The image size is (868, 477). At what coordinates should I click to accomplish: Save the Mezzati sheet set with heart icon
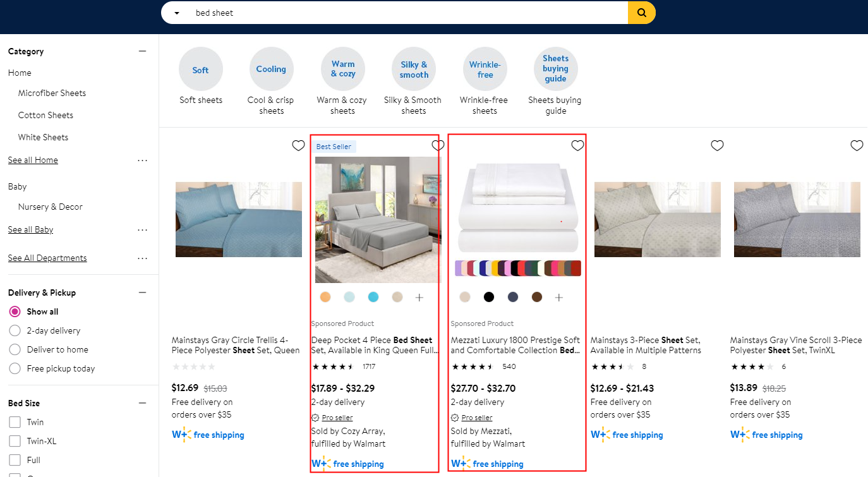point(577,145)
